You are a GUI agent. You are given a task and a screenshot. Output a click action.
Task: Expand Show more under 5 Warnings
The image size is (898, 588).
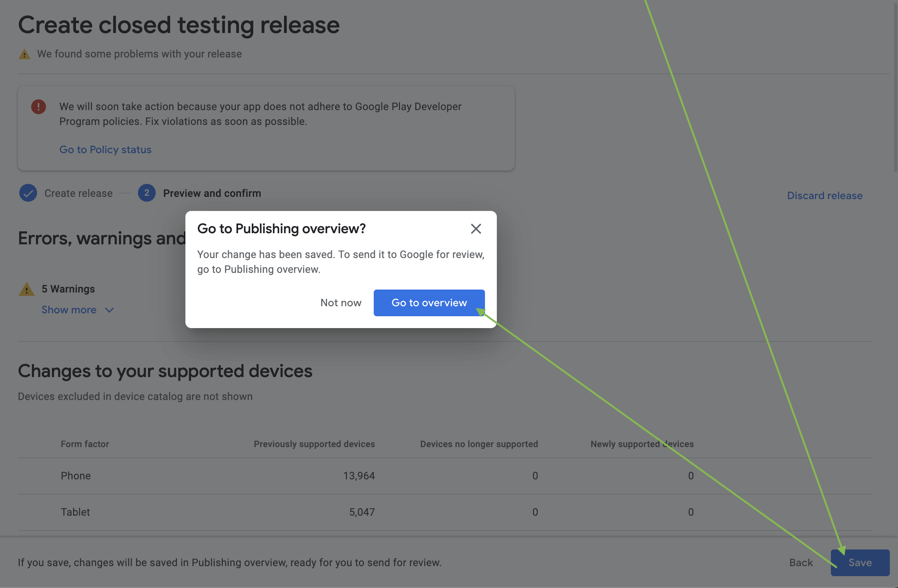click(x=69, y=310)
